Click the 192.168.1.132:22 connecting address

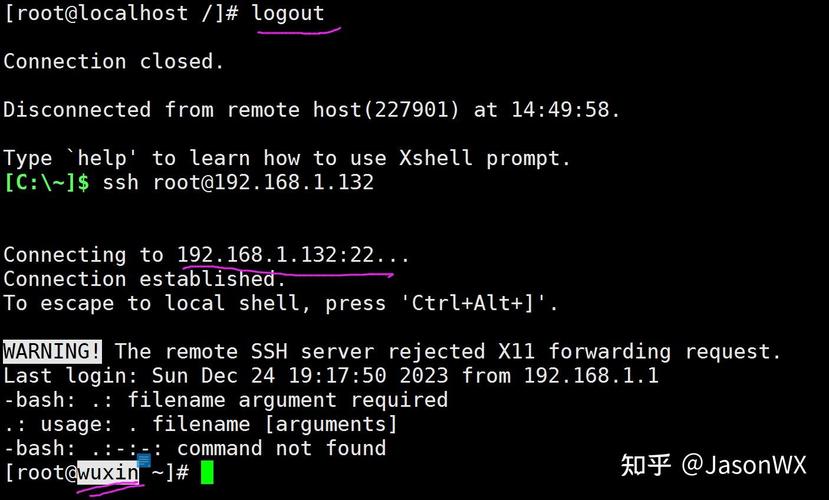(275, 254)
